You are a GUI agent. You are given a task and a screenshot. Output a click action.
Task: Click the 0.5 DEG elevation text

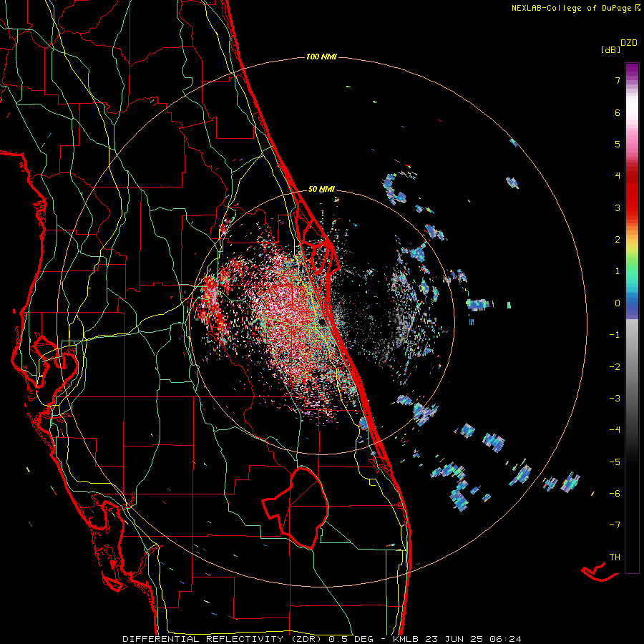[351, 639]
